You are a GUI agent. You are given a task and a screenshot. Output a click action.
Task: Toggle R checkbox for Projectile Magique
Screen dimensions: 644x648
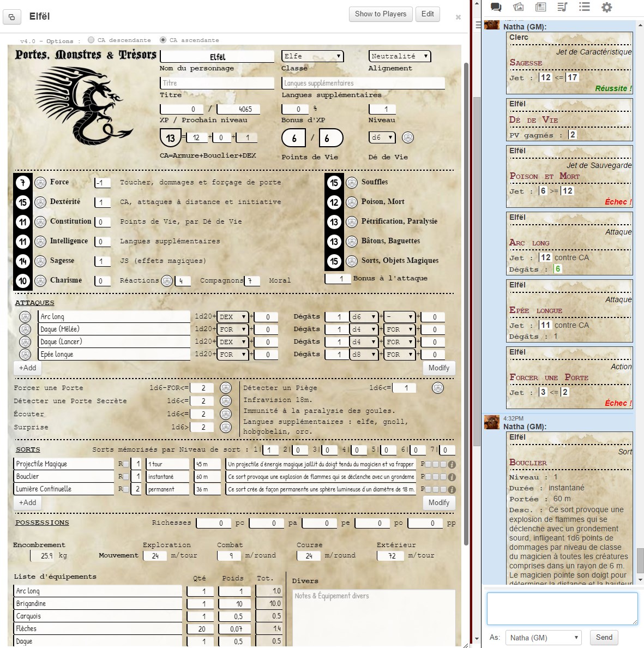[x=126, y=465]
